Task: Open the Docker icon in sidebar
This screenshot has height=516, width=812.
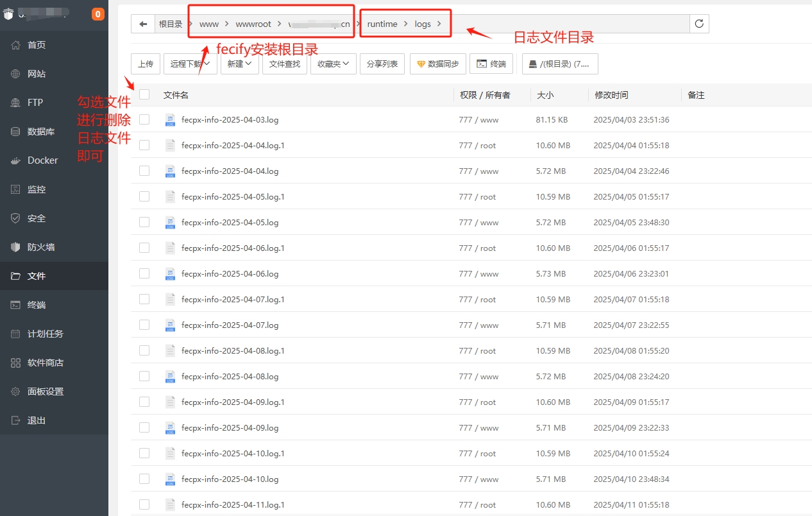Action: pos(16,160)
